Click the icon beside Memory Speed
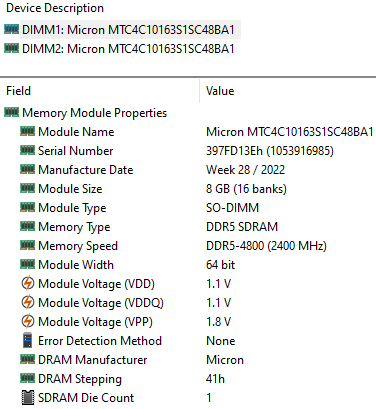This screenshot has width=376, height=409. tap(27, 245)
